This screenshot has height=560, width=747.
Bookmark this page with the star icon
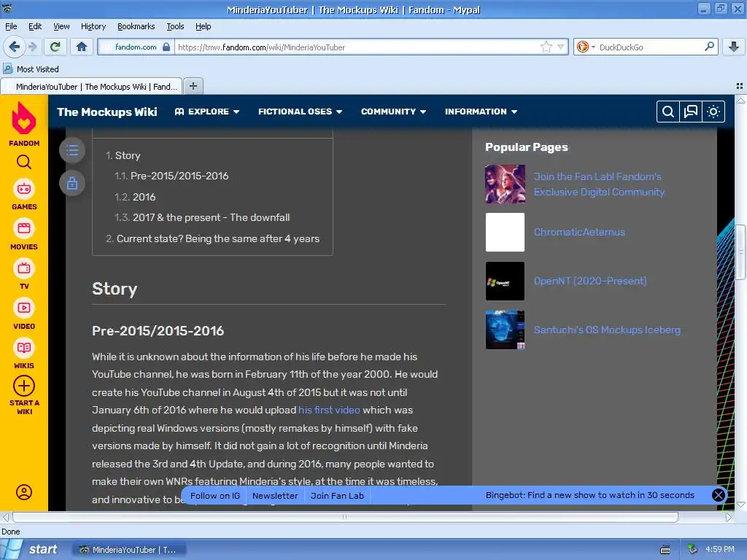tap(546, 47)
